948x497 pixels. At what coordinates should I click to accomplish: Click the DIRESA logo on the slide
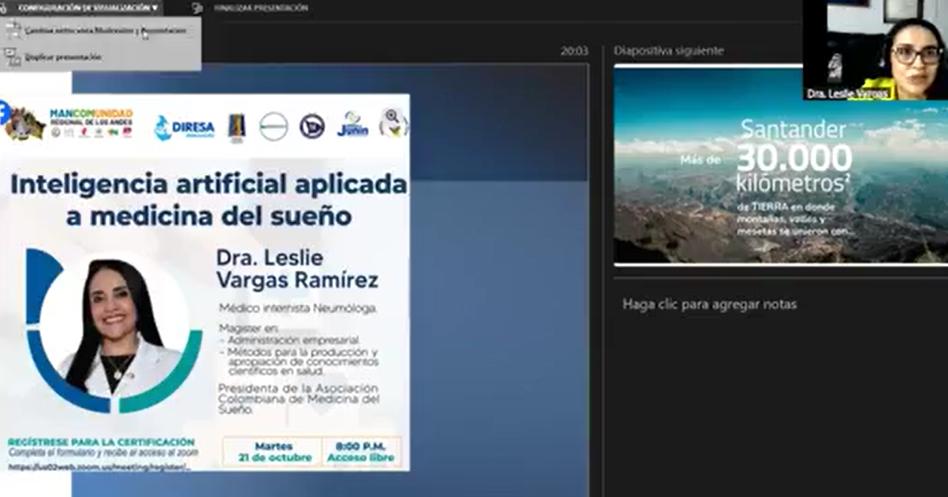tap(183, 127)
